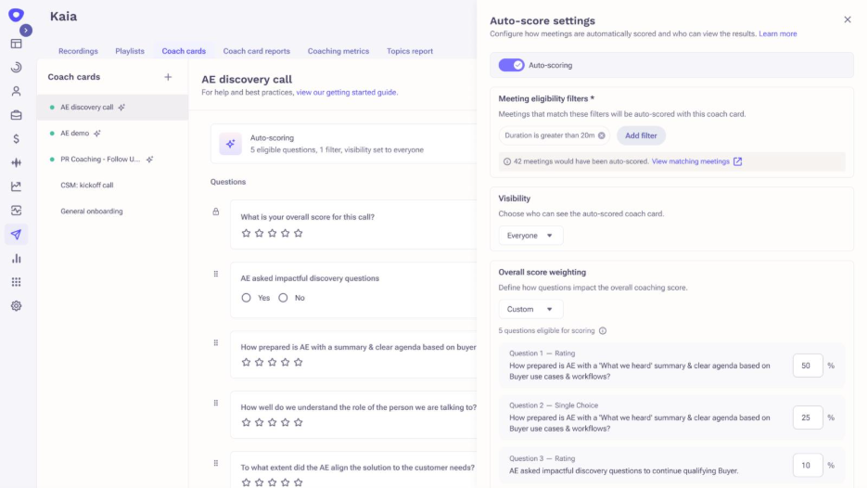Viewport: 868px width, 488px height.
Task: Click lock icon beside overall score question
Action: (216, 212)
